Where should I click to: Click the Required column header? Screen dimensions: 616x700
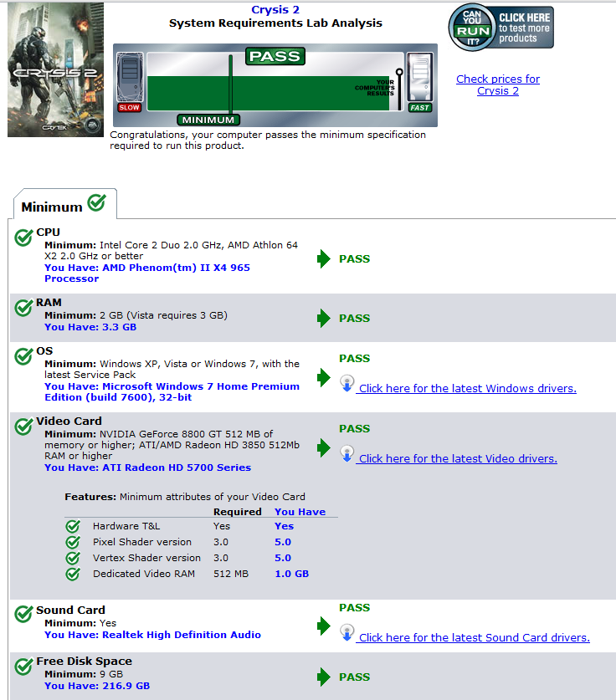click(237, 512)
